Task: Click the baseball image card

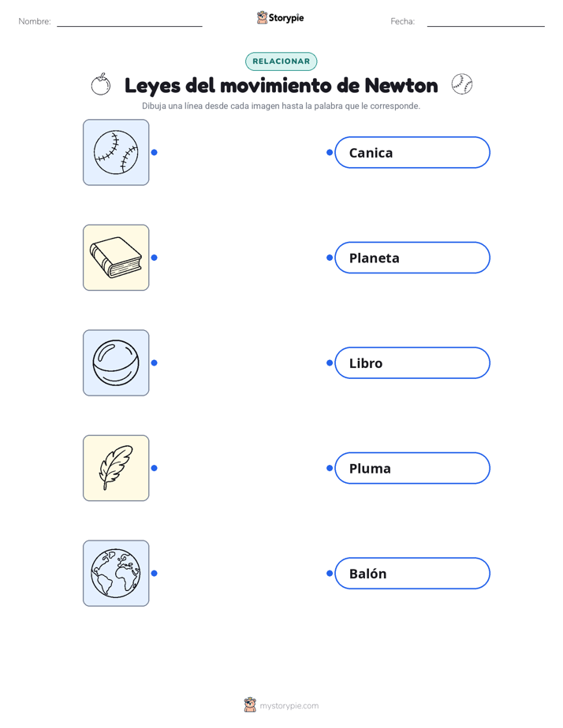Action: pos(116,152)
